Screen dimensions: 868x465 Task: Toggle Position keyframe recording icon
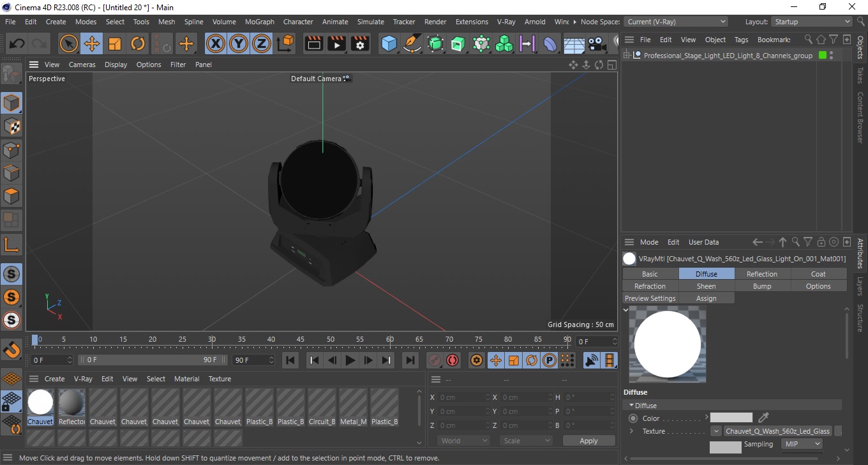[x=495, y=360]
